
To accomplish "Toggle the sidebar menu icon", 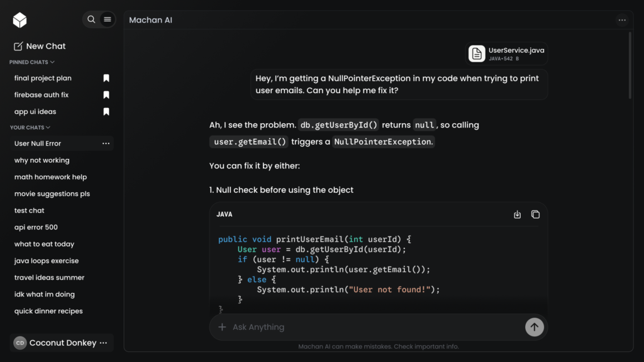I will (108, 19).
